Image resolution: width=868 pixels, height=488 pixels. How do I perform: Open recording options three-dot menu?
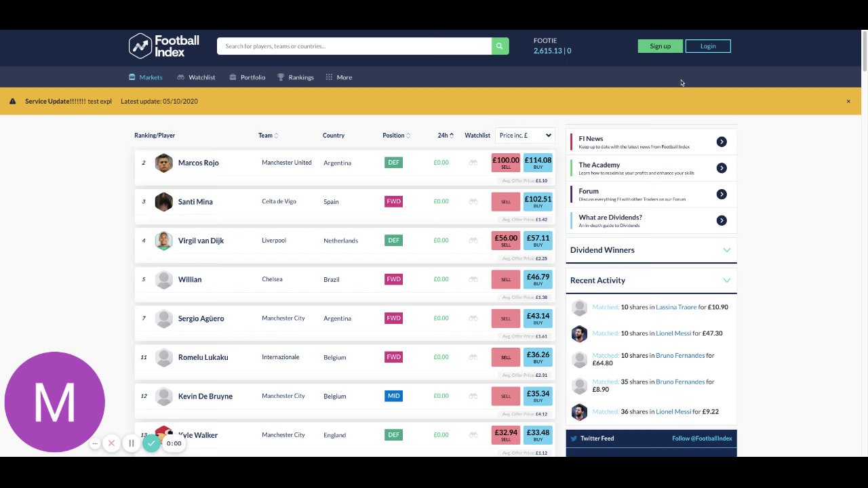[x=95, y=443]
